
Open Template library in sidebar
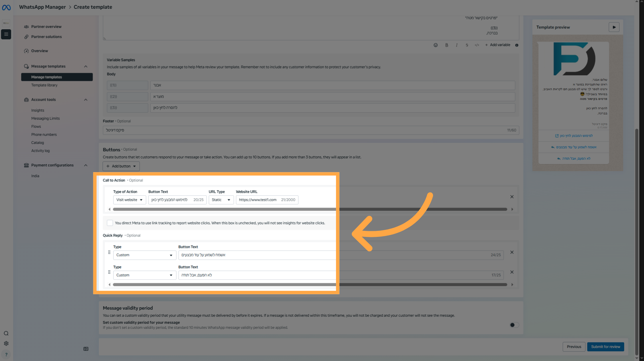tap(44, 85)
